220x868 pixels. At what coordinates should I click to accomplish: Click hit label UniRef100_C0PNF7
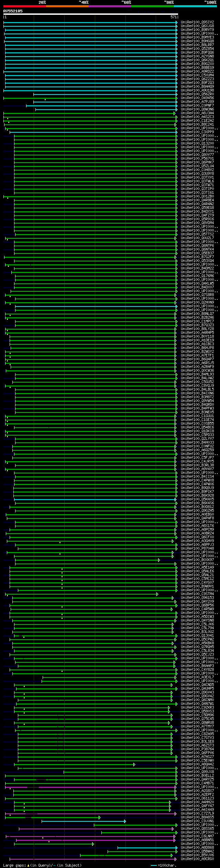coord(197,105)
